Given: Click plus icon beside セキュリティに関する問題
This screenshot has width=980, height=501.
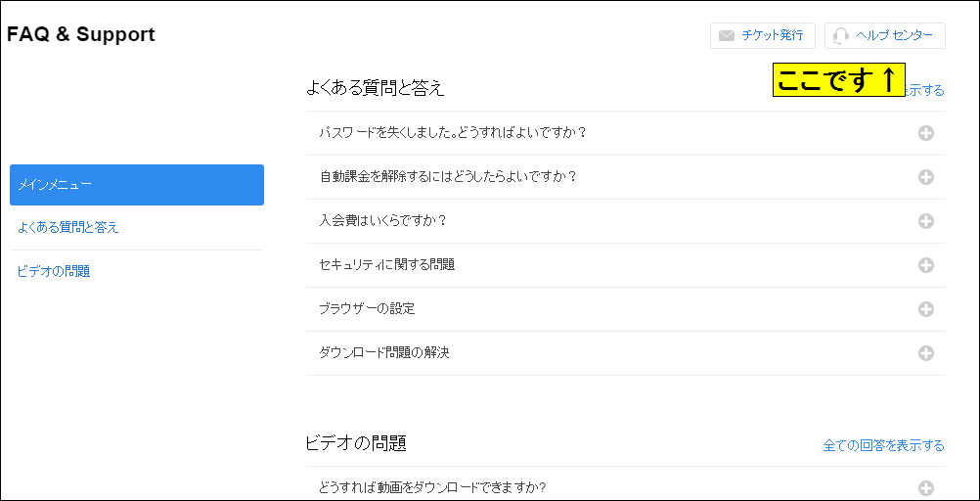Looking at the screenshot, I should coord(925,265).
